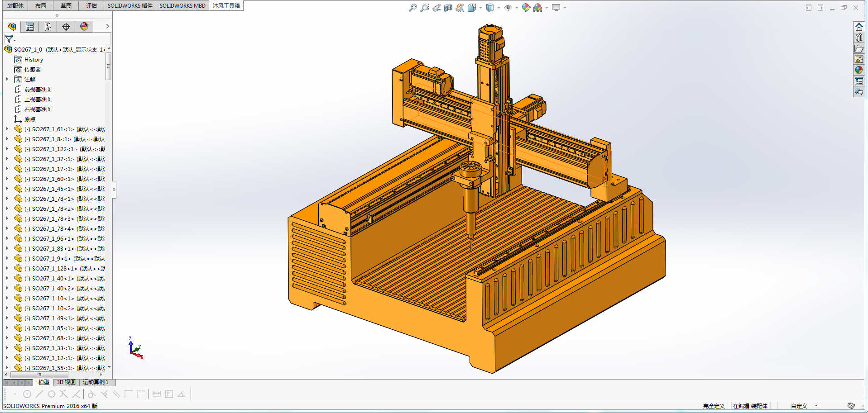868x413 pixels.
Task: Select the 前视基准面 plane in tree
Action: point(38,89)
